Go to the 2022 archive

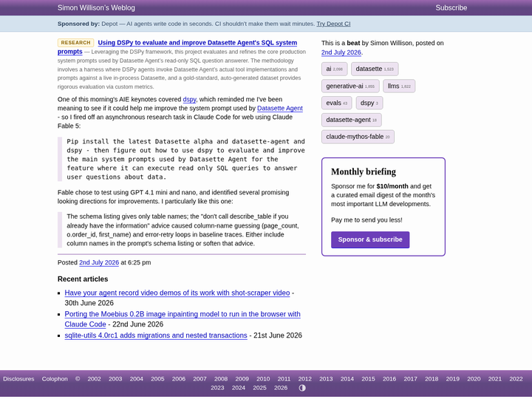coord(516,378)
